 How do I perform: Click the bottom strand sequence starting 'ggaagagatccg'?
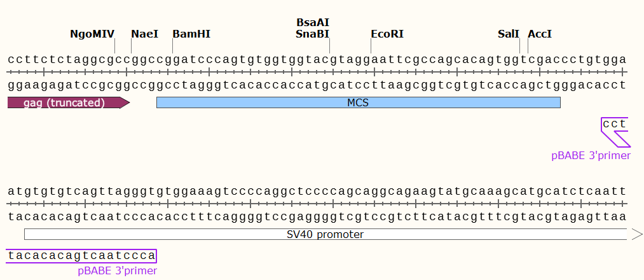click(317, 85)
